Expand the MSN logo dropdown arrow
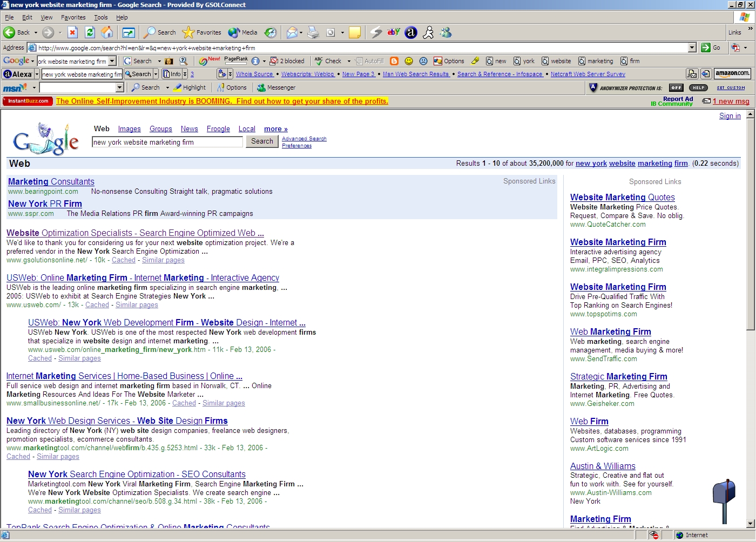Image resolution: width=756 pixels, height=542 pixels. click(x=34, y=87)
